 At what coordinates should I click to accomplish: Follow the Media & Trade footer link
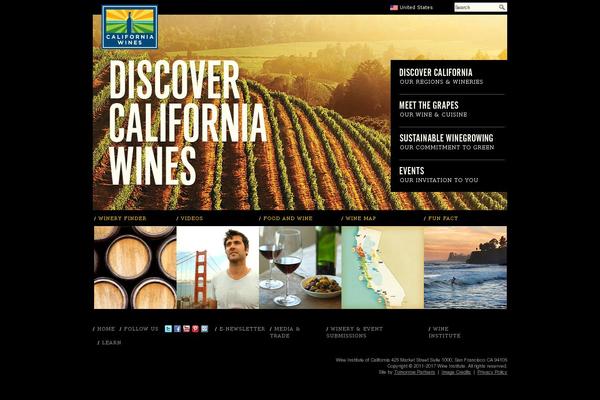285,332
